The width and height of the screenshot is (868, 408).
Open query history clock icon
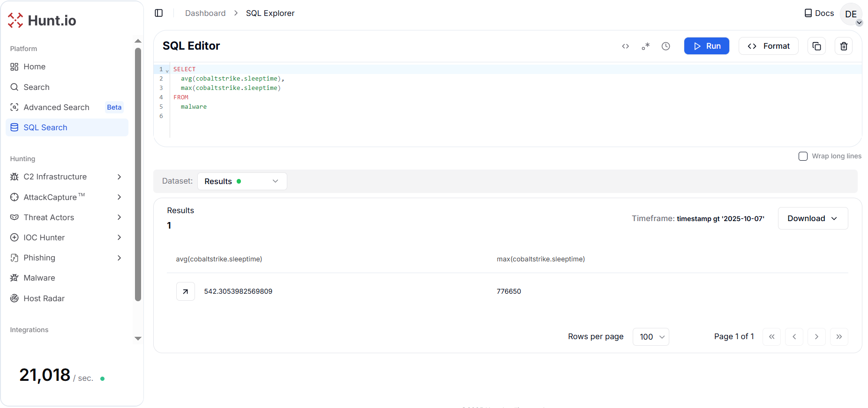[x=666, y=46]
